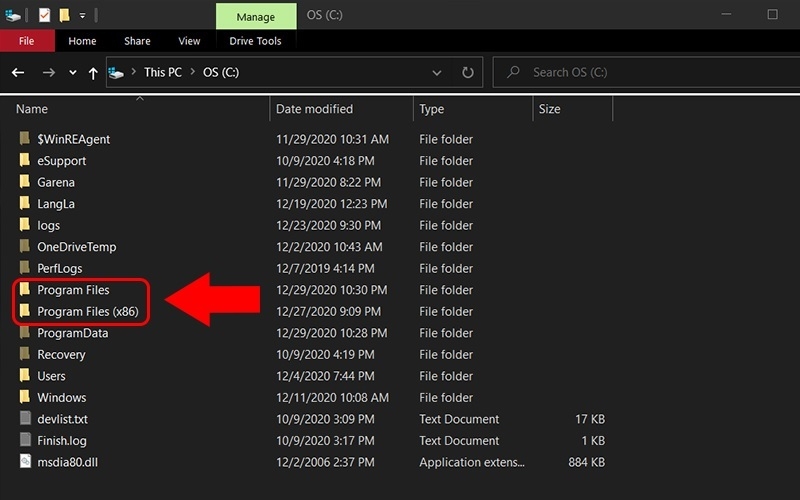Screen dimensions: 800x500
Task: Switch to the View ribbon tab
Action: [x=189, y=41]
